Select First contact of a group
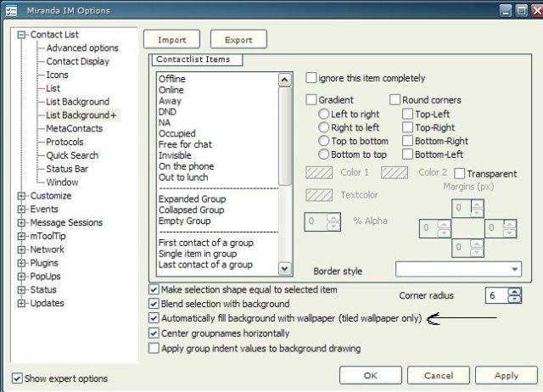This screenshot has height=392, width=543. pos(205,243)
